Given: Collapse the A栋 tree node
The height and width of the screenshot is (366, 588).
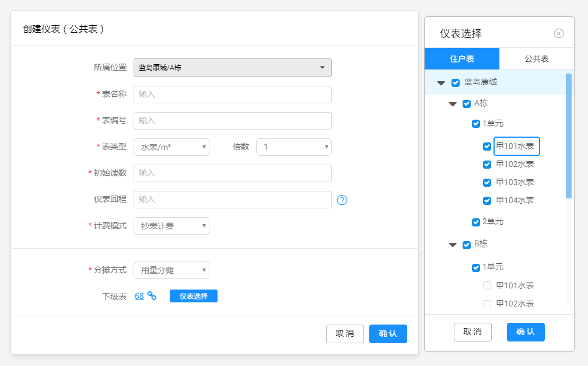Looking at the screenshot, I should [x=453, y=104].
